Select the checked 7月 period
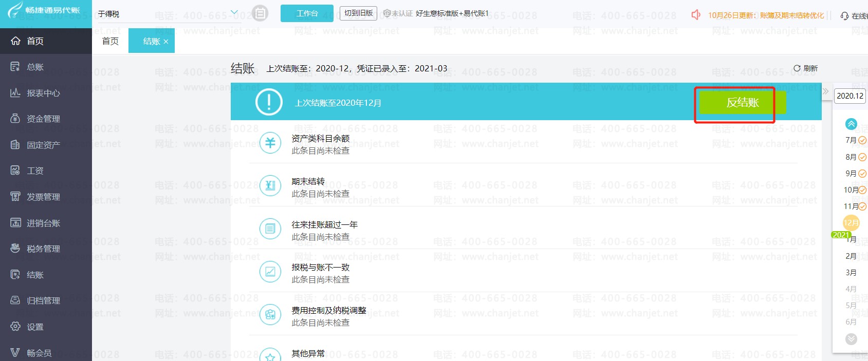Image resolution: width=868 pixels, height=361 pixels. coord(855,140)
